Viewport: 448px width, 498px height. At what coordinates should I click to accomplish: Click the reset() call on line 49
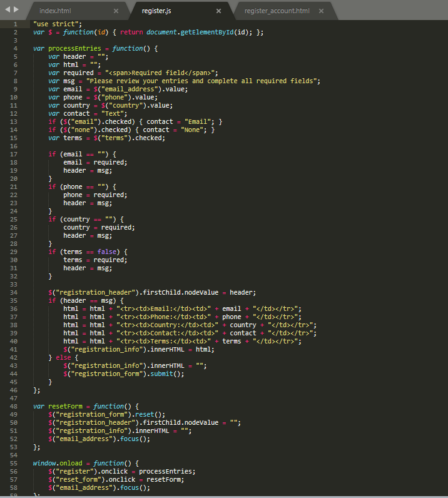coord(148,414)
